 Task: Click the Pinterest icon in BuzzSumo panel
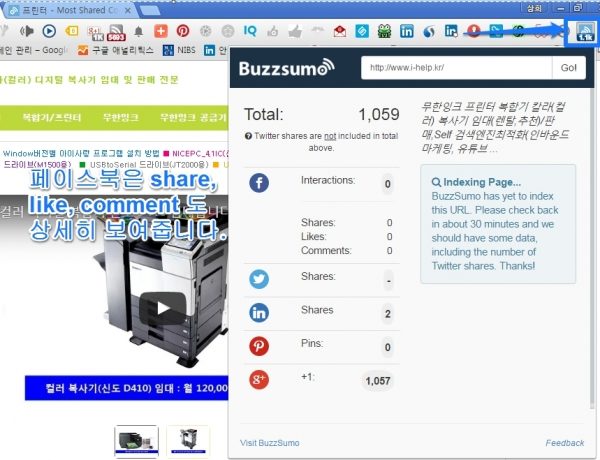click(259, 346)
